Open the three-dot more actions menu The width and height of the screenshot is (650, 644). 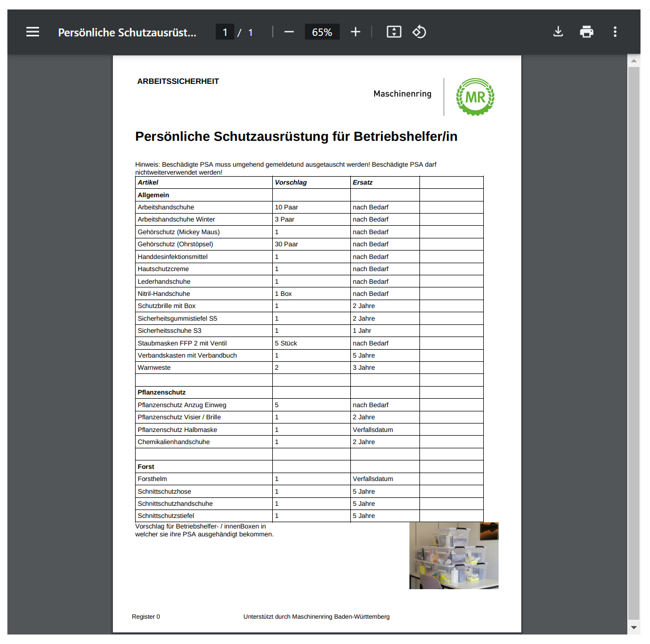pos(615,32)
